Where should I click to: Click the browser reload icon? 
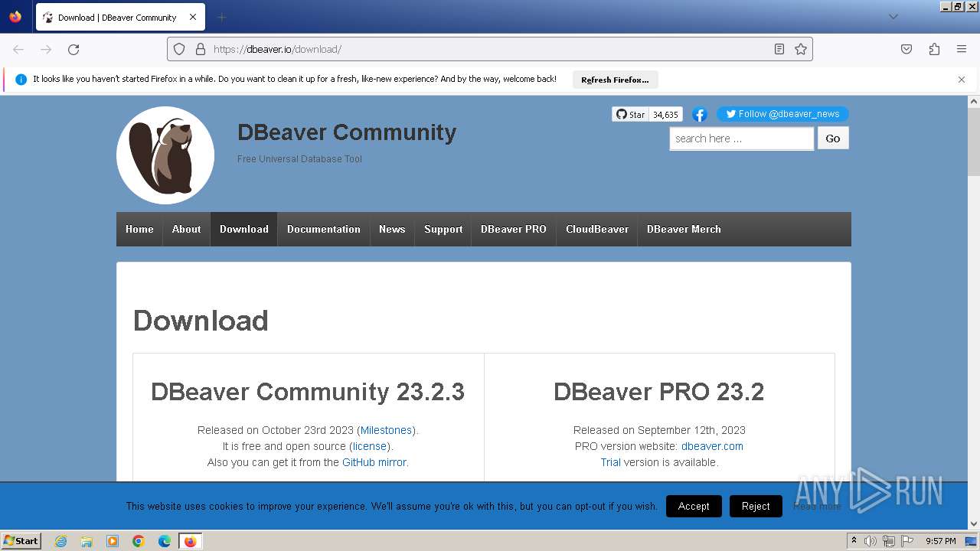[x=73, y=49]
